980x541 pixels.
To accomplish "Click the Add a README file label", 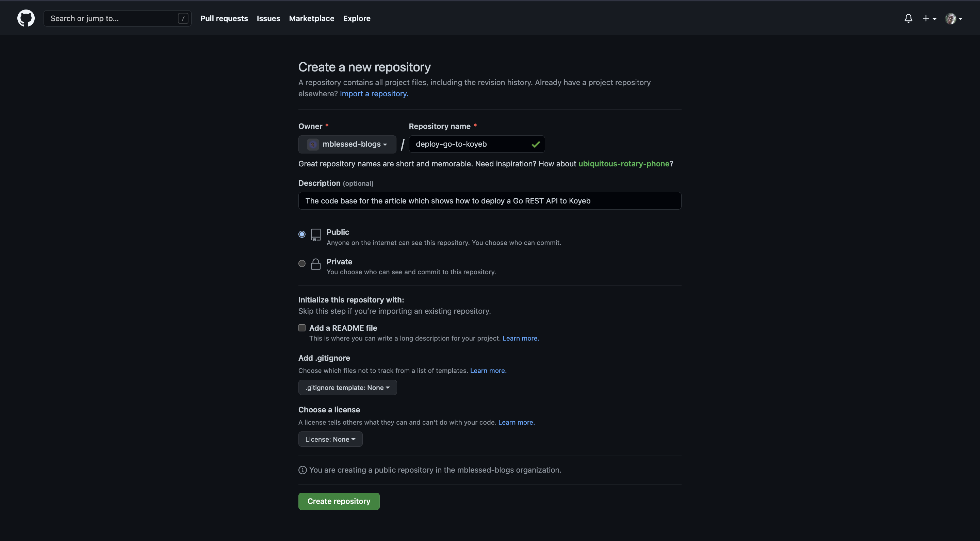I will 343,328.
